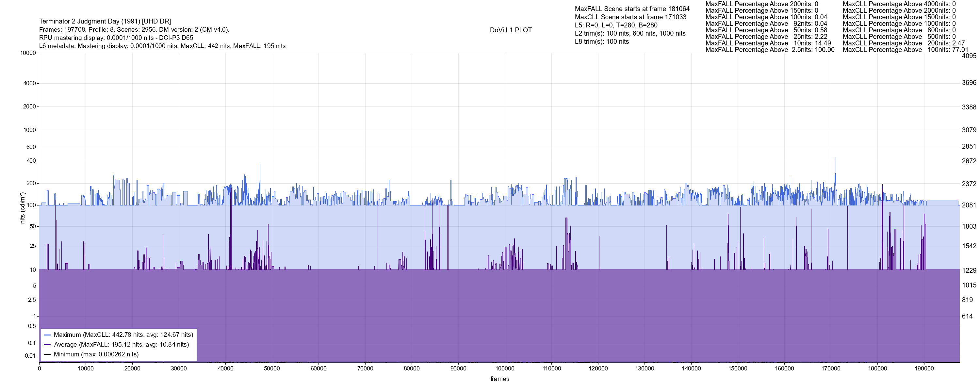Select the Maximum MaxCLL legend entry text
Viewport: 980px width, 392px height.
pyautogui.click(x=123, y=335)
